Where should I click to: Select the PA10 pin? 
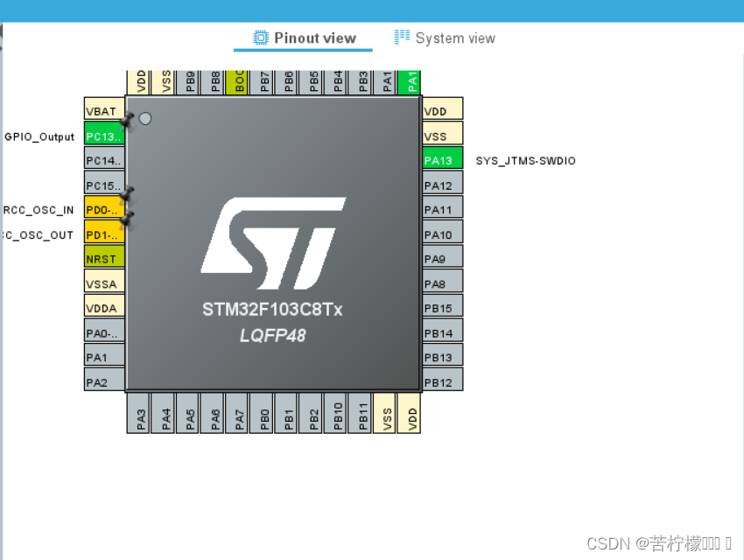click(443, 232)
